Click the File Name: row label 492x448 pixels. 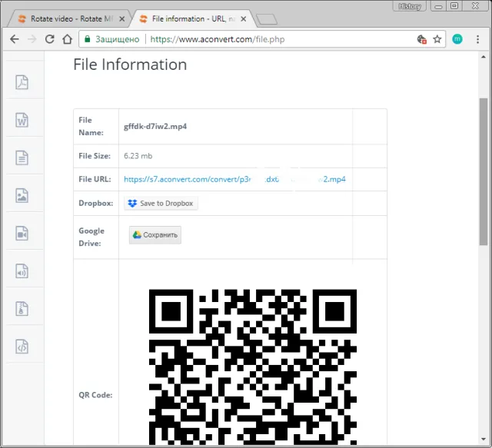pyautogui.click(x=91, y=126)
